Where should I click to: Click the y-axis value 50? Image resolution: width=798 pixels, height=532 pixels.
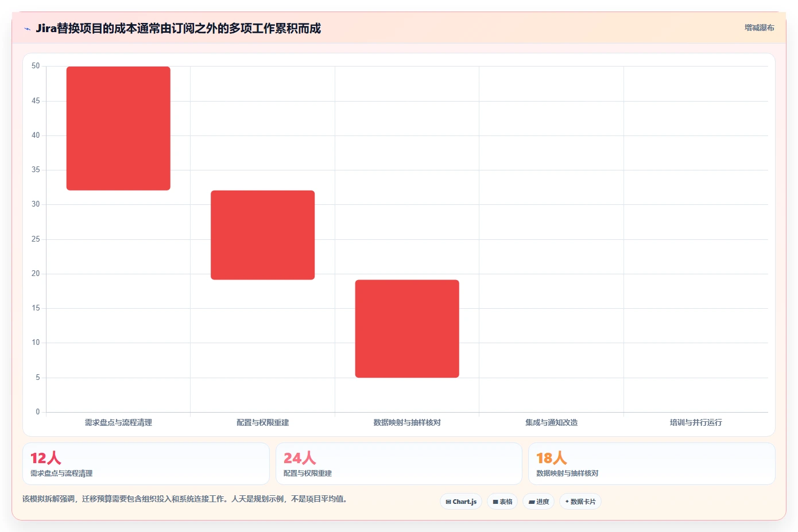36,66
